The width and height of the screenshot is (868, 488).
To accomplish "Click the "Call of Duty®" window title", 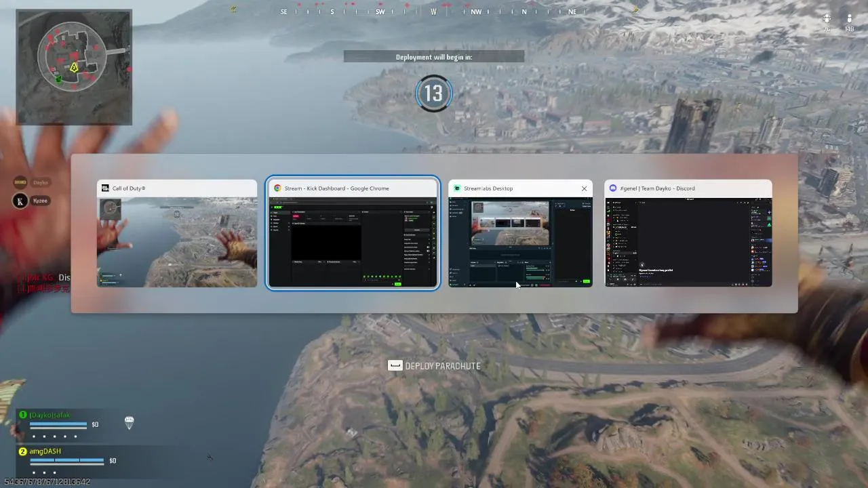I will (x=129, y=188).
